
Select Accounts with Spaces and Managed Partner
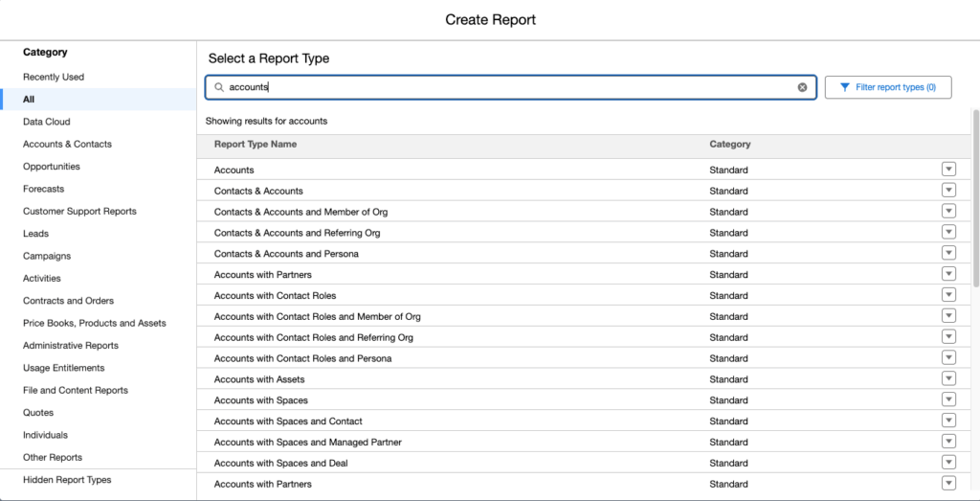[307, 443]
